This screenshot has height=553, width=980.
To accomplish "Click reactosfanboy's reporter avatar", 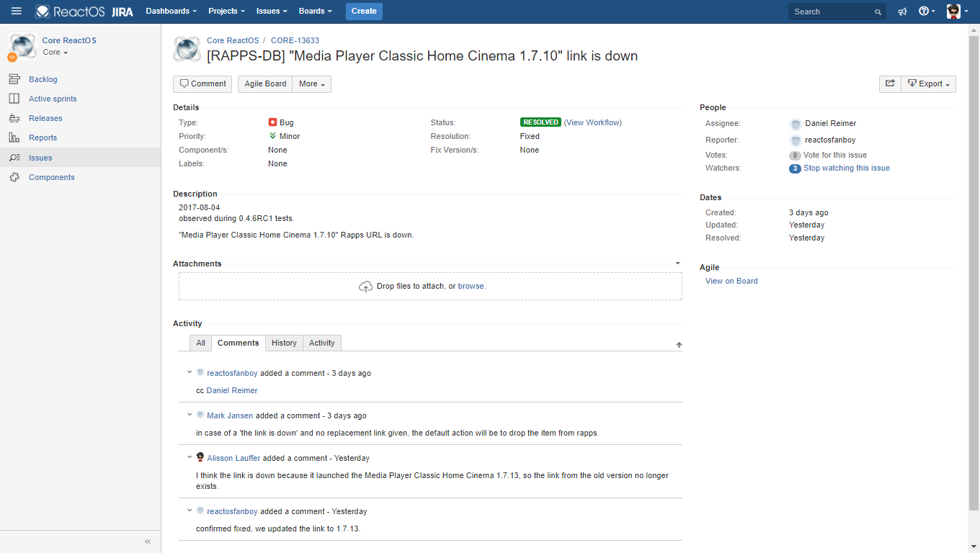I will pos(796,140).
